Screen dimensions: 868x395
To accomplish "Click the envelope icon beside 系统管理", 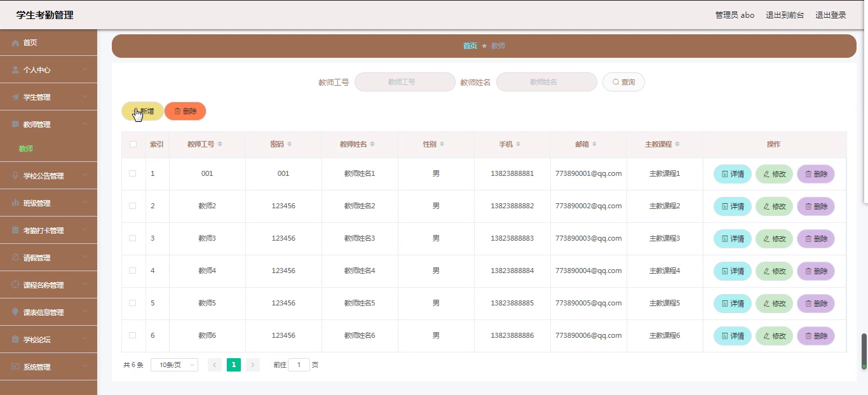I will click(15, 367).
